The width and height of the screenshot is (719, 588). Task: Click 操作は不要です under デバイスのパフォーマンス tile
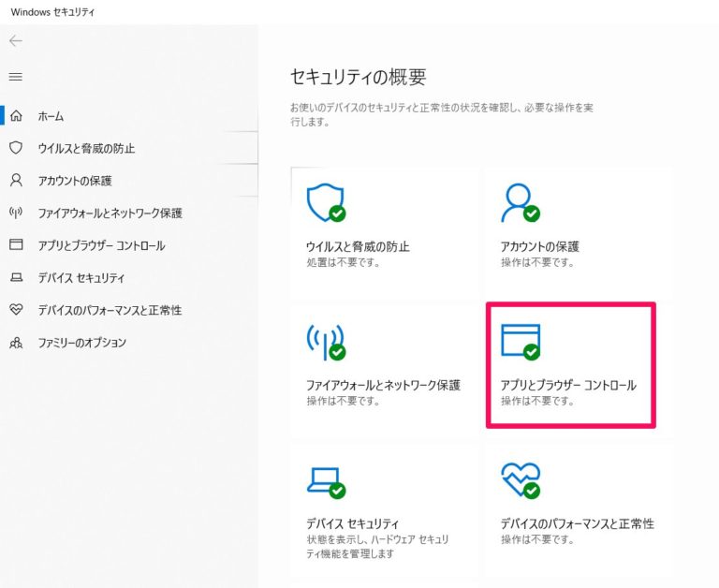pos(537,540)
